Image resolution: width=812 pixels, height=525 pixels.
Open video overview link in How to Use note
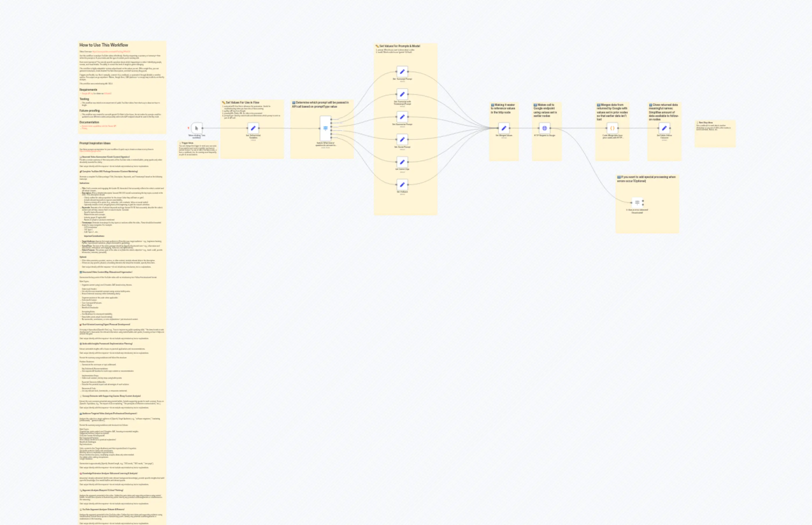click(111, 52)
